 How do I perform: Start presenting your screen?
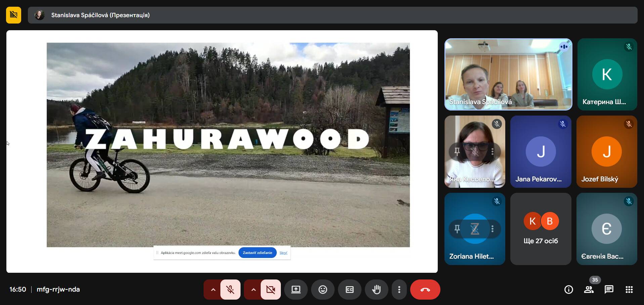point(296,290)
